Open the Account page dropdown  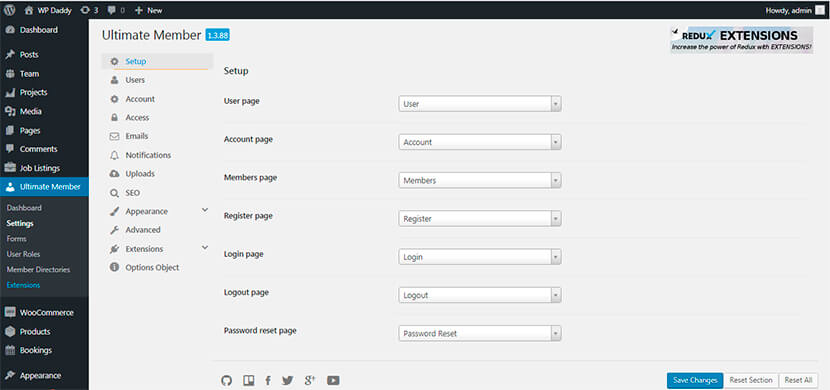[480, 142]
